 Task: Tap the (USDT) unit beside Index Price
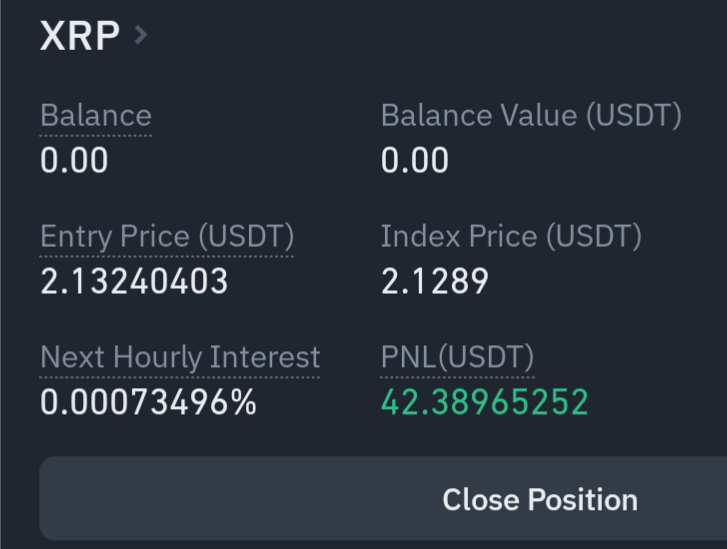click(593, 237)
